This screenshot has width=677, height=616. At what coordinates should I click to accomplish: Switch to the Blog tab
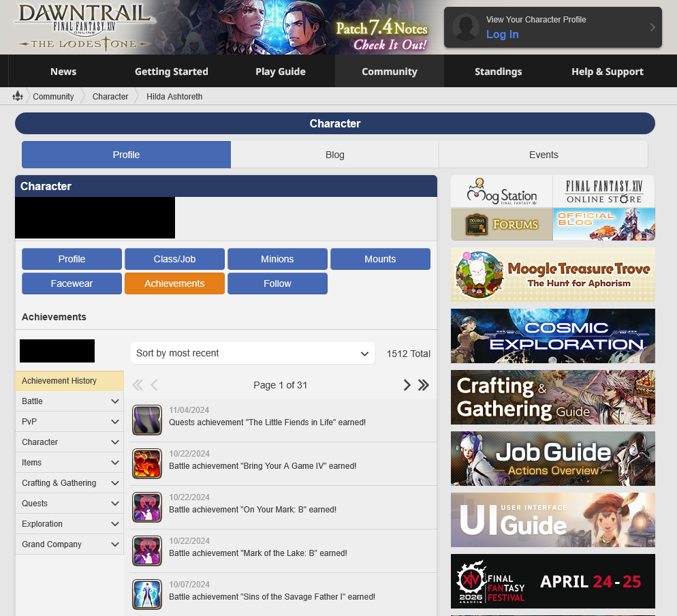[334, 155]
